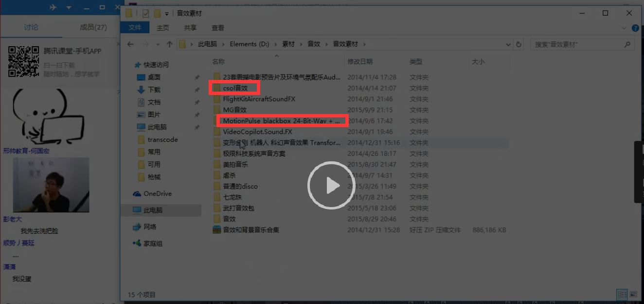The height and width of the screenshot is (304, 644).
Task: Open the Properties icon on the quick access toolbar
Action: 144,14
